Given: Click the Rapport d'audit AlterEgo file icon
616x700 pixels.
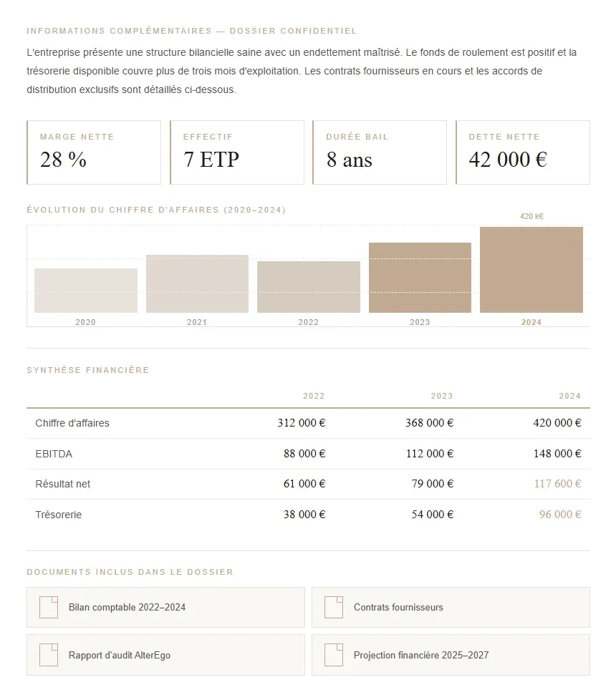Looking at the screenshot, I should tap(48, 655).
